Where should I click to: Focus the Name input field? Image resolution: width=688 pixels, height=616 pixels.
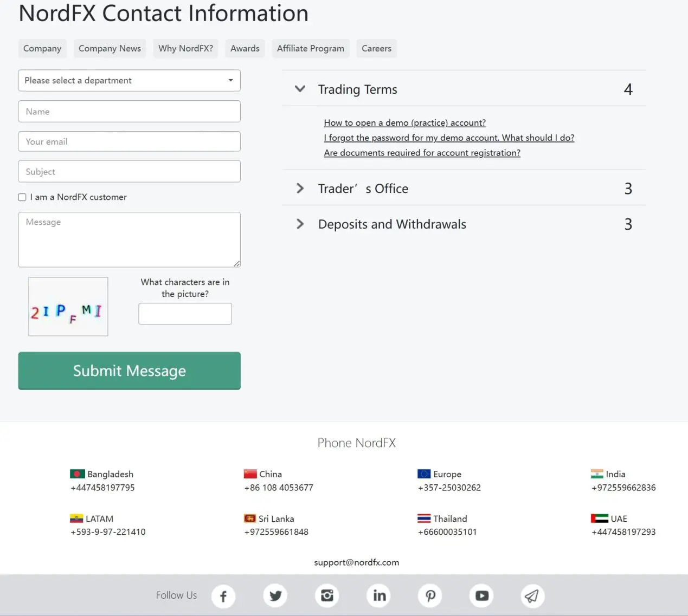(129, 111)
